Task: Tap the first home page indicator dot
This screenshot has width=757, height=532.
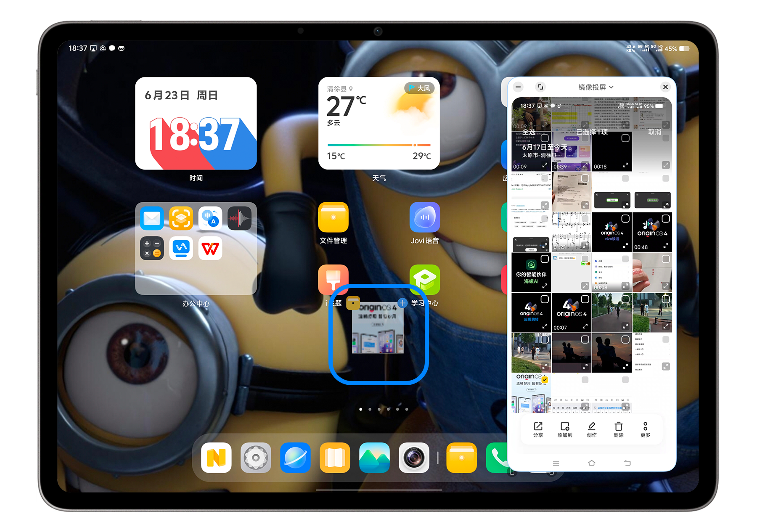Action: (x=361, y=409)
